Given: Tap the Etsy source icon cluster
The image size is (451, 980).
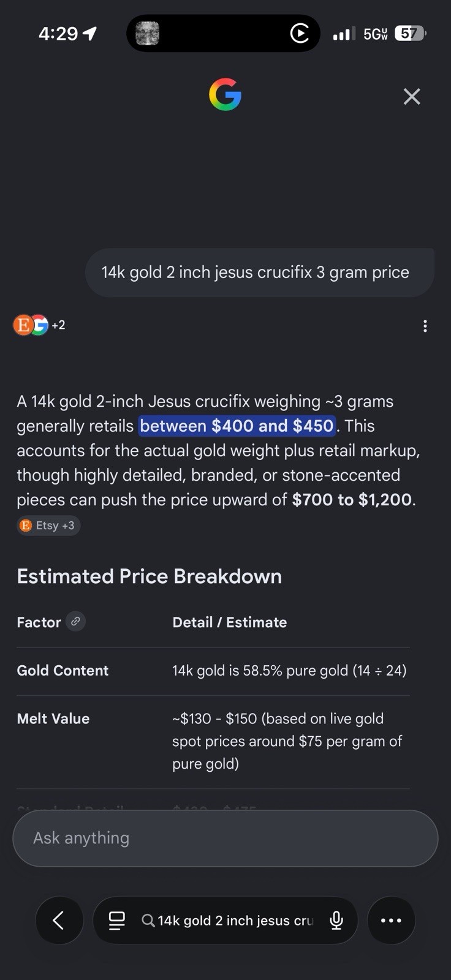Looking at the screenshot, I should [31, 325].
